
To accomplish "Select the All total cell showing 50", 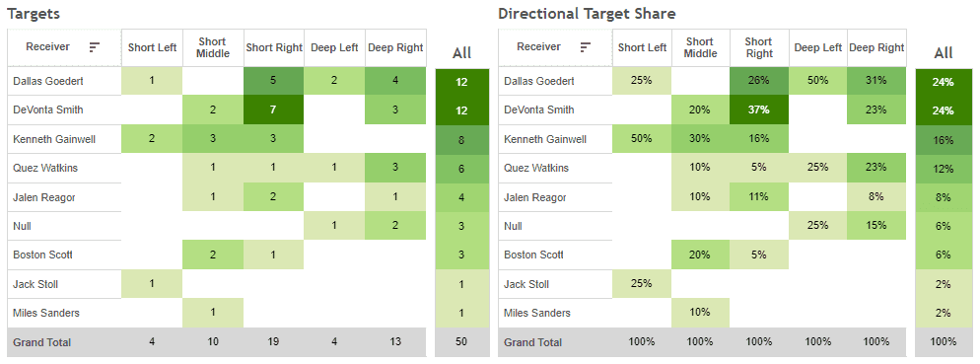I will point(461,342).
